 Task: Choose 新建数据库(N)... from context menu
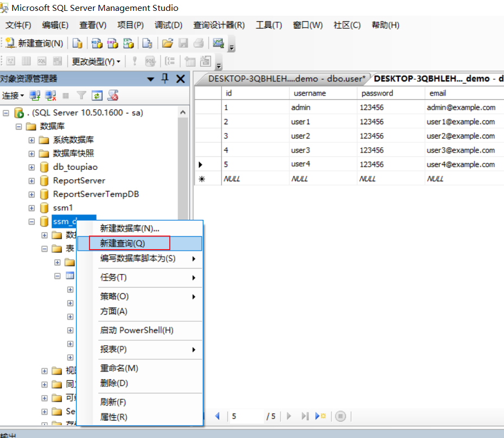point(139,228)
